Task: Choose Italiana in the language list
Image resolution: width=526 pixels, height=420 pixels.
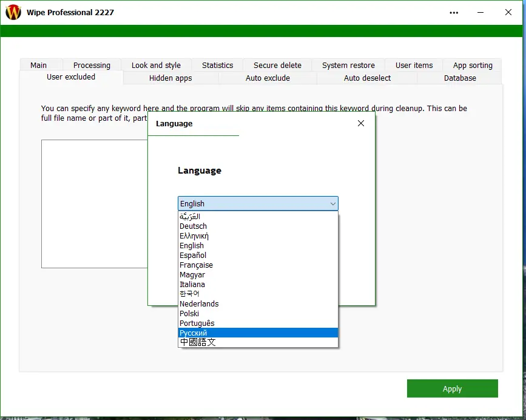Action: point(258,284)
